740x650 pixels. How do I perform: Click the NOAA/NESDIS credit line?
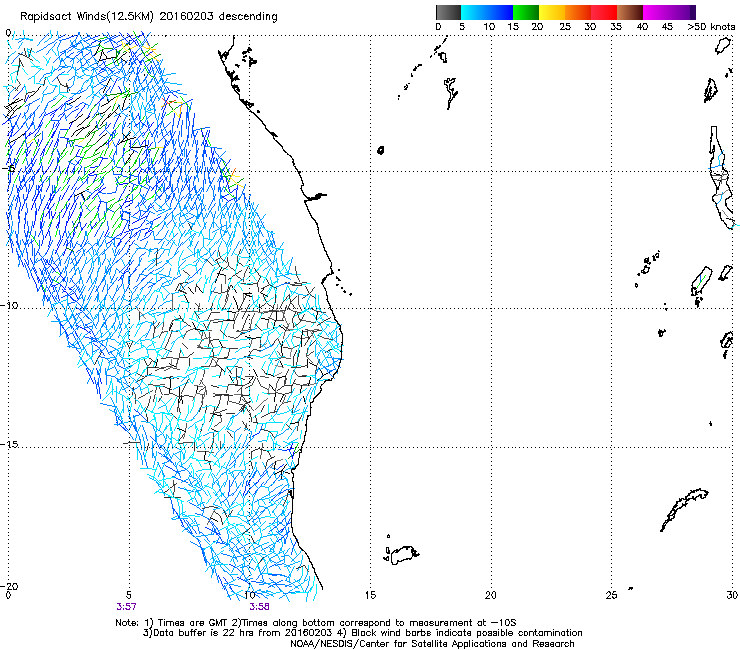pyautogui.click(x=432, y=644)
